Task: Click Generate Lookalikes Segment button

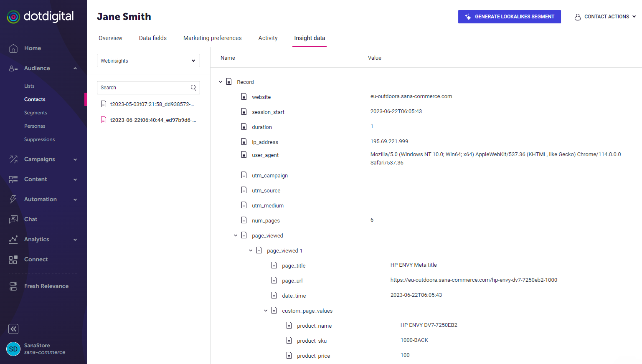Action: [509, 17]
